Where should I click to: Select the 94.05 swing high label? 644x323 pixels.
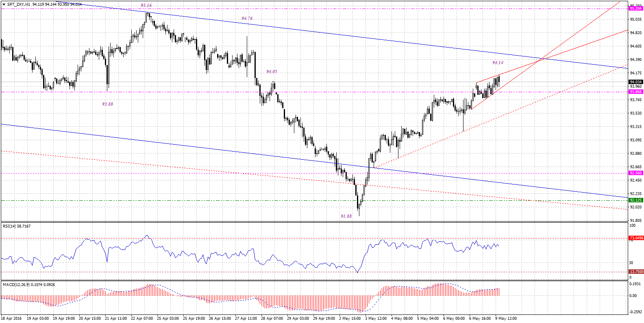click(272, 72)
